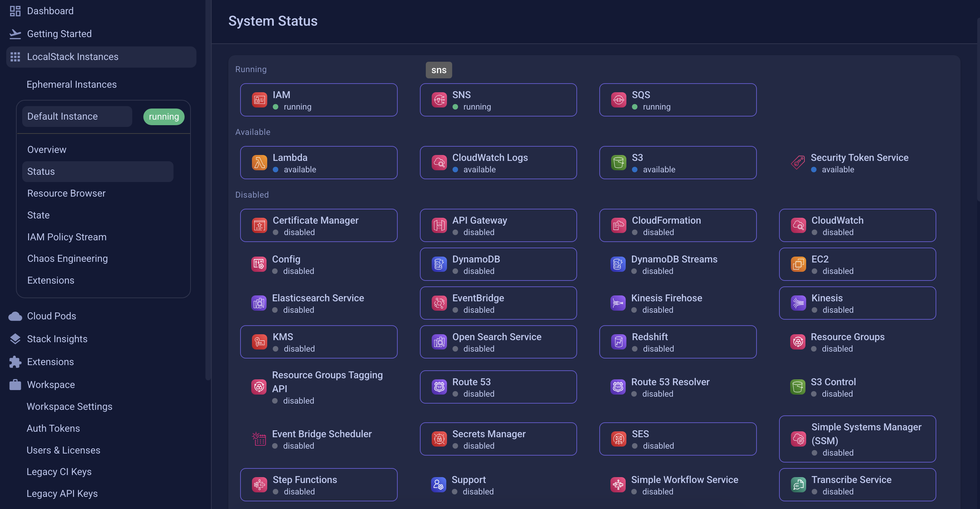Click the Route 53 service icon

pyautogui.click(x=439, y=387)
